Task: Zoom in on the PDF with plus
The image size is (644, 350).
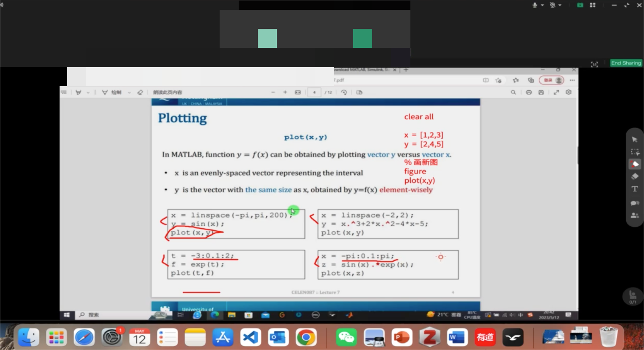Action: click(x=285, y=92)
